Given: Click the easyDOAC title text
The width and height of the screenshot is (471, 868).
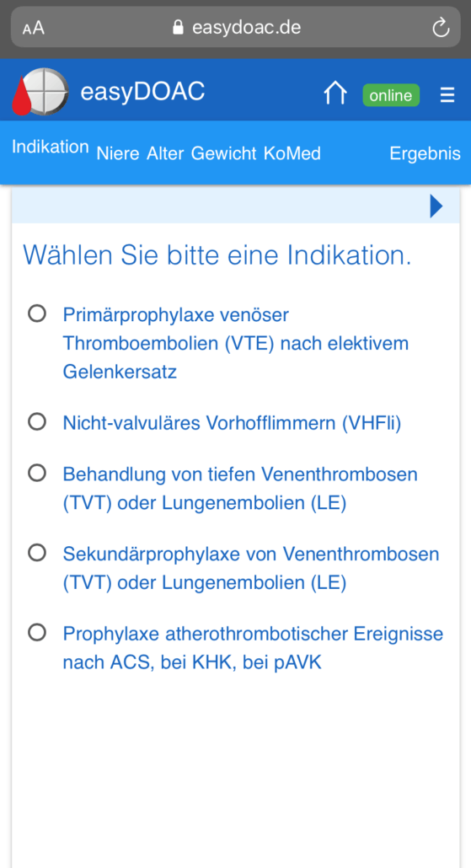Looking at the screenshot, I should click(x=142, y=91).
